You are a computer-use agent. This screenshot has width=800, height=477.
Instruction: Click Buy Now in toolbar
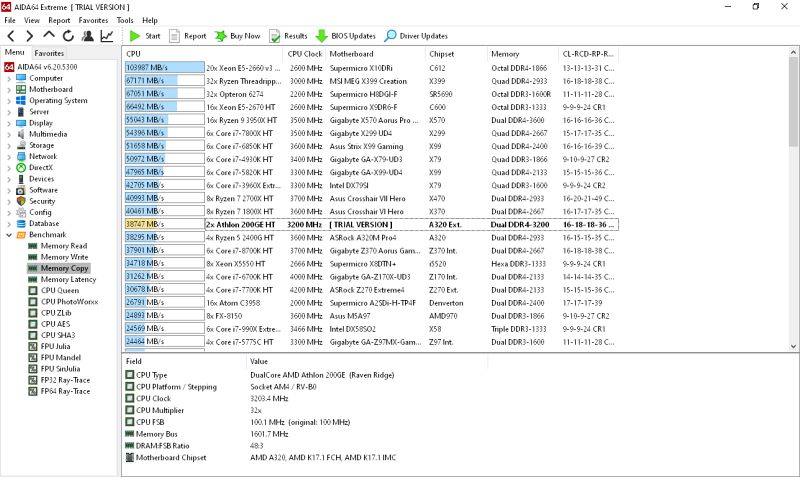click(237, 36)
